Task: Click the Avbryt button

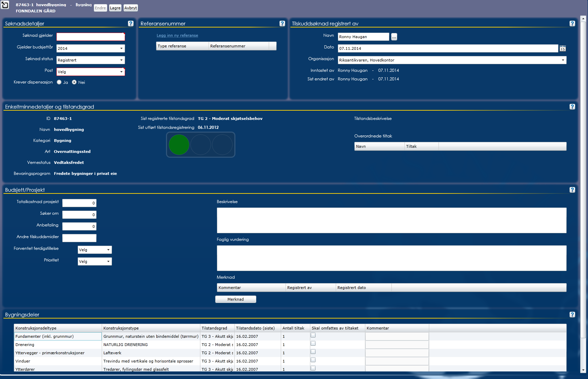Action: [131, 8]
